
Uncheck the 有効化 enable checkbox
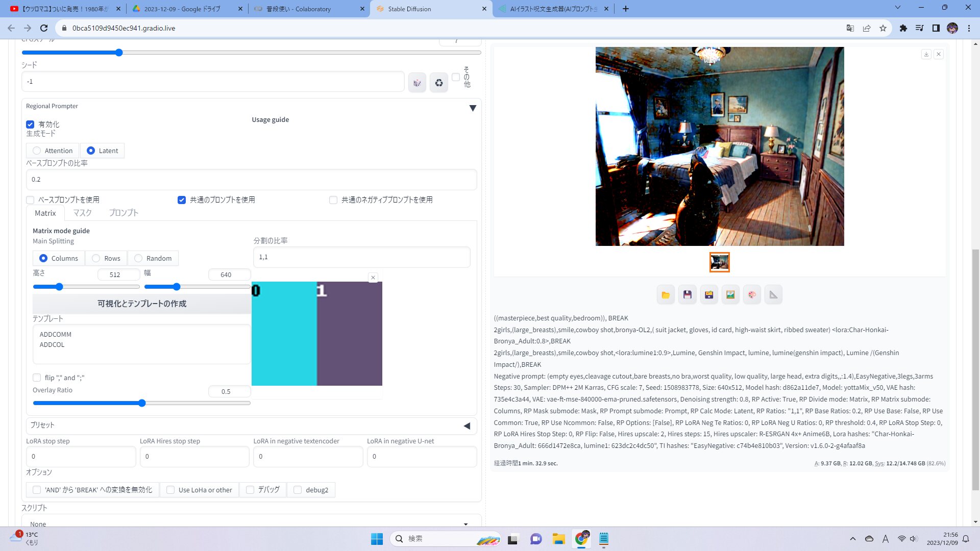pyautogui.click(x=30, y=124)
